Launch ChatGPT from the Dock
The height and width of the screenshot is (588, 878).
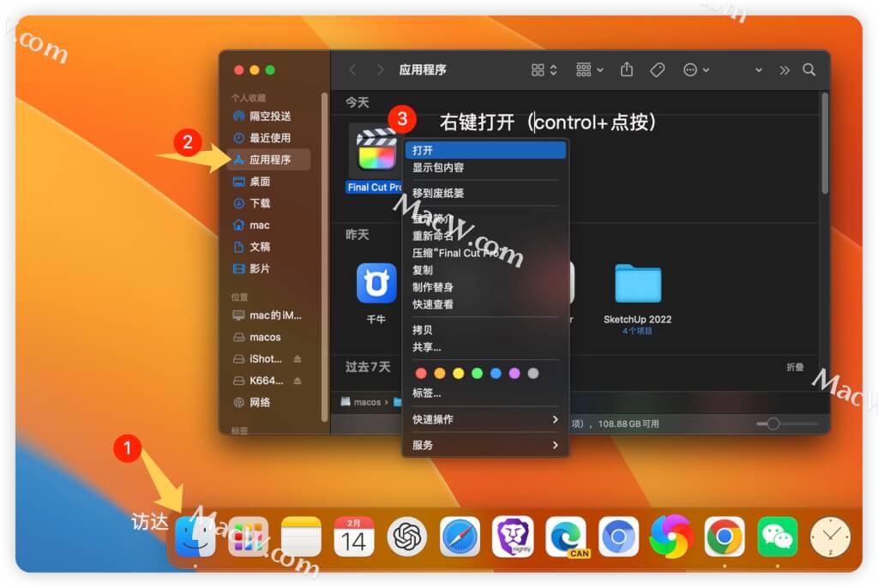click(407, 537)
